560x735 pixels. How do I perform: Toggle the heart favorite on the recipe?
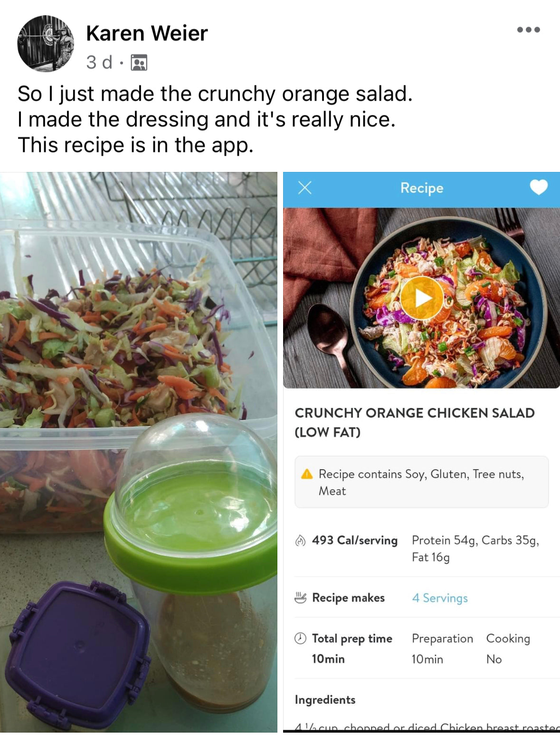tap(539, 188)
